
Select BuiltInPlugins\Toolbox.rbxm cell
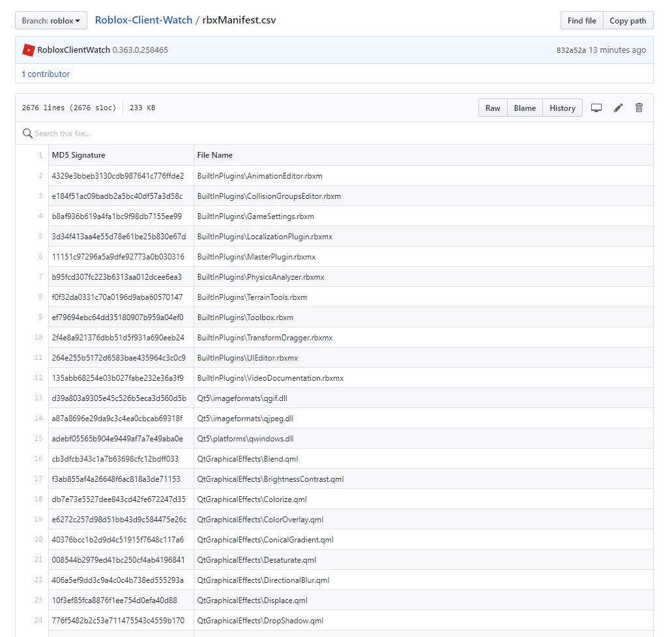tap(424, 318)
